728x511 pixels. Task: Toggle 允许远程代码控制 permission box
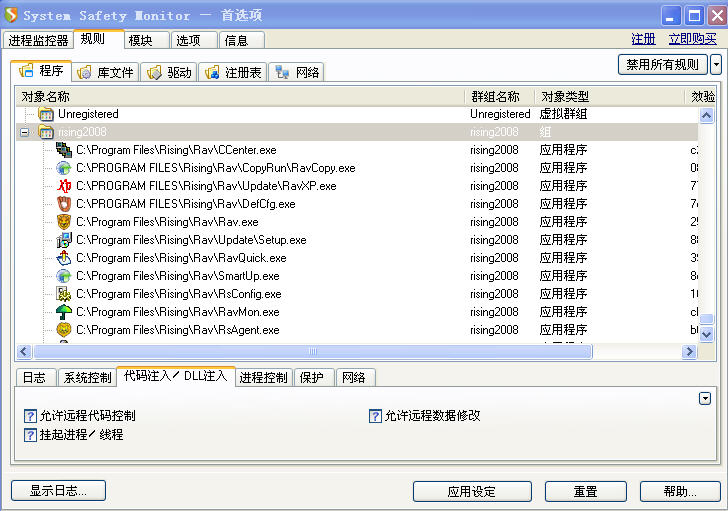pyautogui.click(x=30, y=416)
